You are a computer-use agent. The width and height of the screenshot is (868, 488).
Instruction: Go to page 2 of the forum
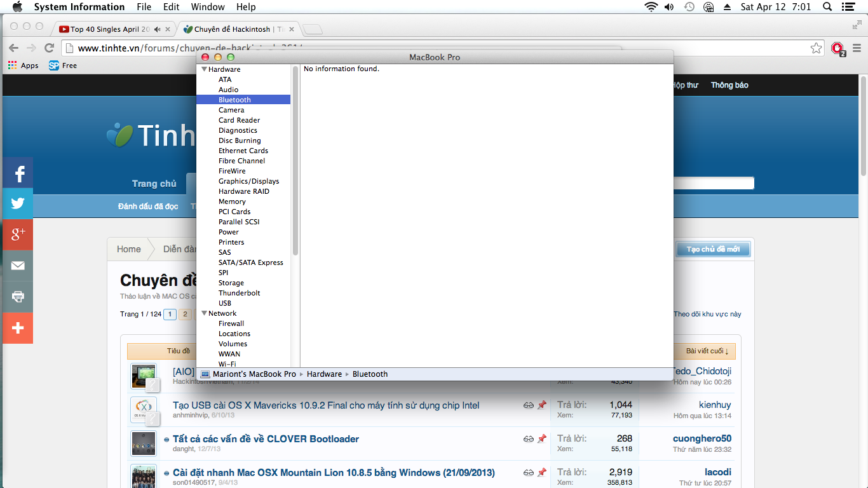(185, 314)
